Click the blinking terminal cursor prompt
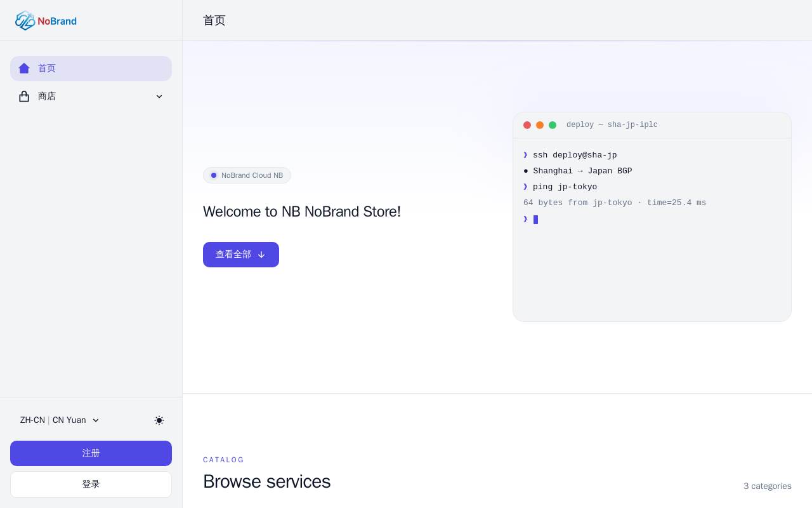812x508 pixels. pyautogui.click(x=535, y=220)
